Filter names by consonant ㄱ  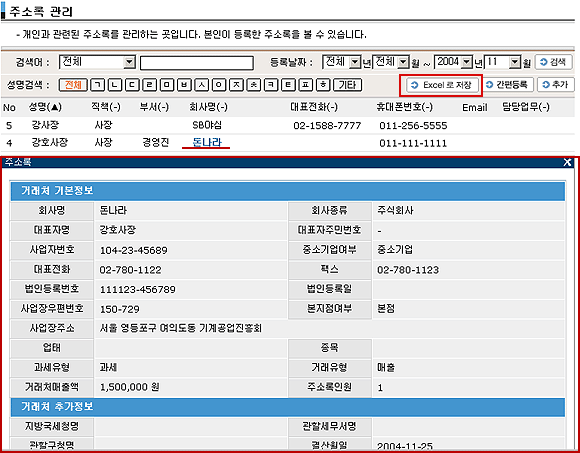coord(98,85)
